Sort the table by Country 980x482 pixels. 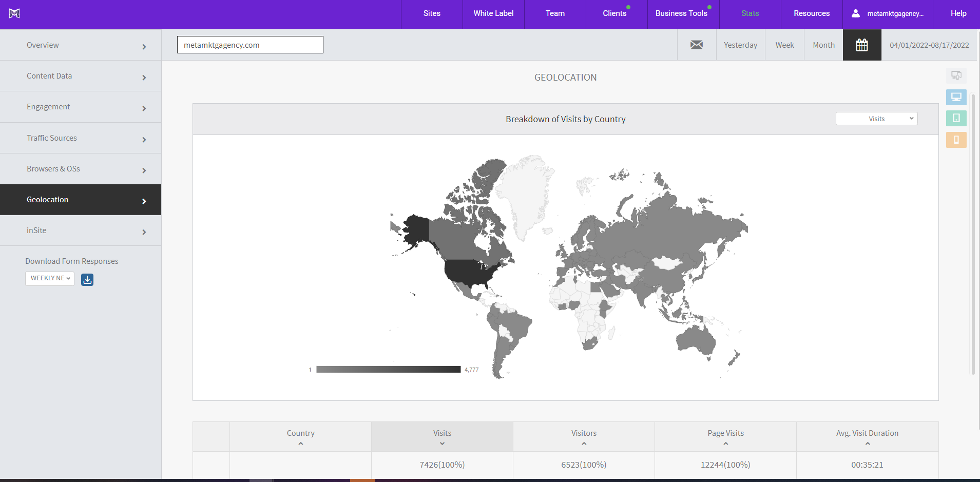click(x=300, y=437)
